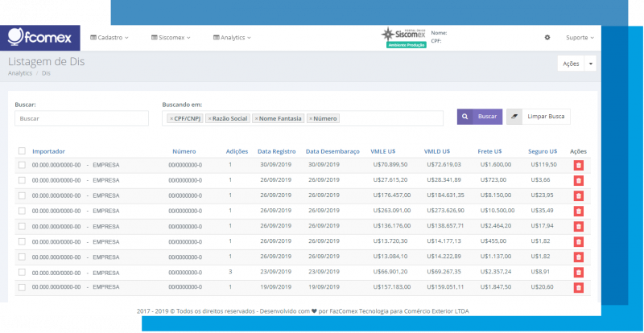The height and width of the screenshot is (333, 644).
Task: Click the Adições value 3
Action: click(x=230, y=271)
